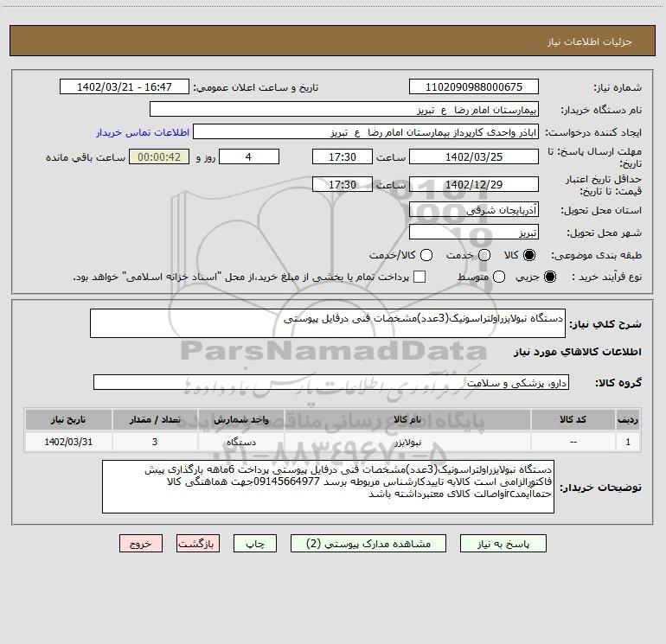Select the کالا radio button

[529, 255]
